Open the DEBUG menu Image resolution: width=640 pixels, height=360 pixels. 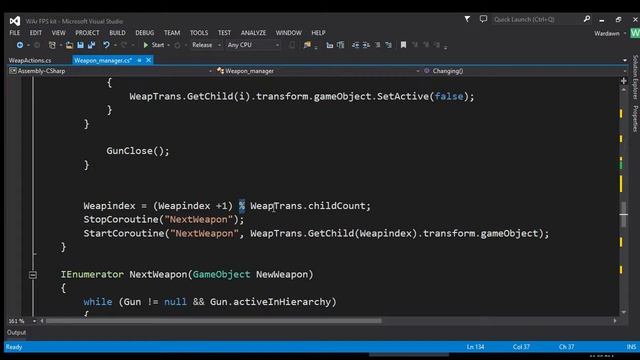[x=144, y=33]
